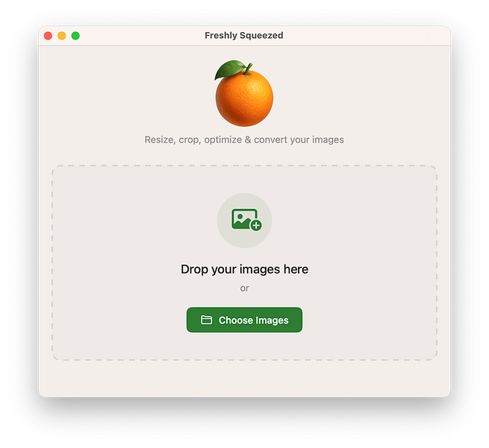Click the add-image picture icon
This screenshot has width=489, height=448.
click(246, 220)
